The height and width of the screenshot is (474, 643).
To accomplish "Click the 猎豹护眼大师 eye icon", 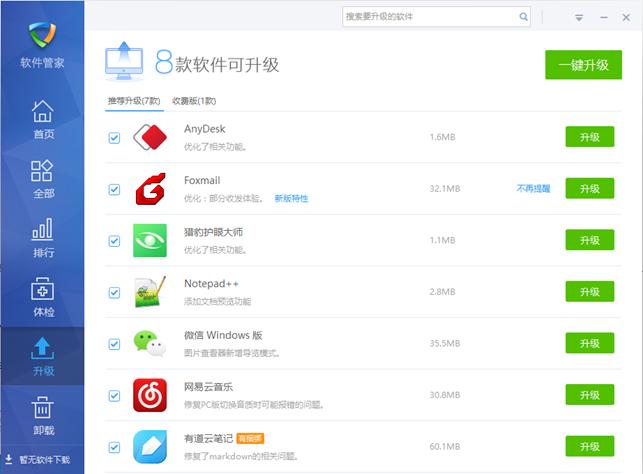I will (x=150, y=240).
